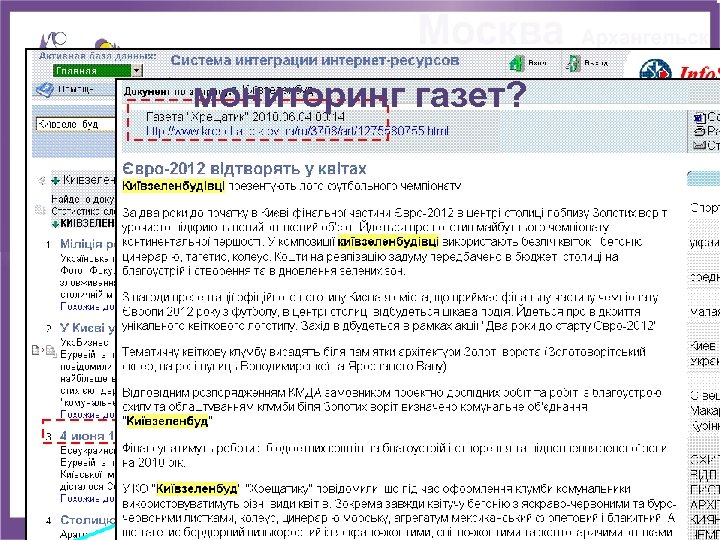Click the green arrow before bold КИЇВЗЕЛЕН
Image resolution: width=720 pixels, height=540 pixels.
(x=56, y=224)
